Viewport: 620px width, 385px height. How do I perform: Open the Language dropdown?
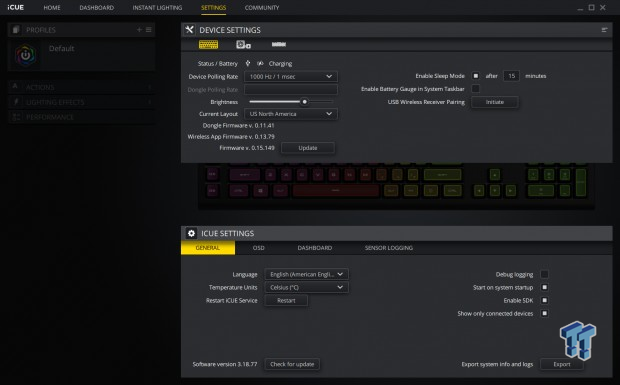tap(306, 274)
